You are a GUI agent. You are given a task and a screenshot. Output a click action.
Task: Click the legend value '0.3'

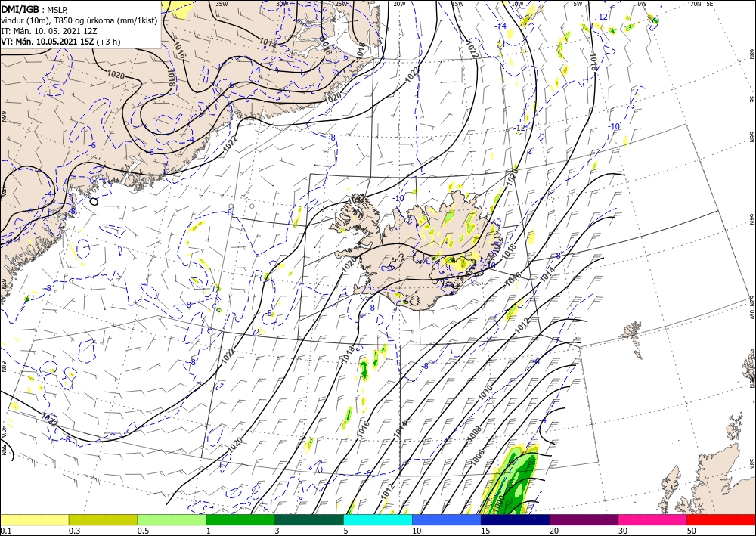[74, 531]
